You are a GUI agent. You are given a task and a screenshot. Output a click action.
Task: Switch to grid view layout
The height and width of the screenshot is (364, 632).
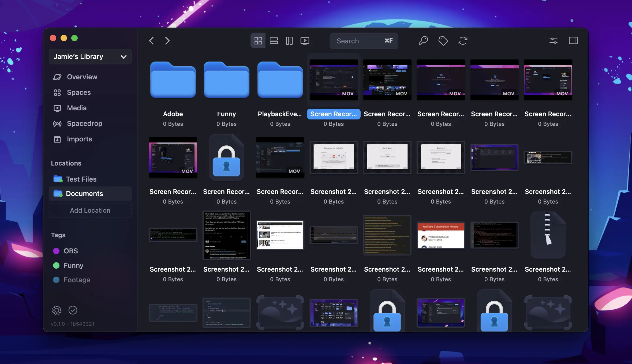pos(258,41)
